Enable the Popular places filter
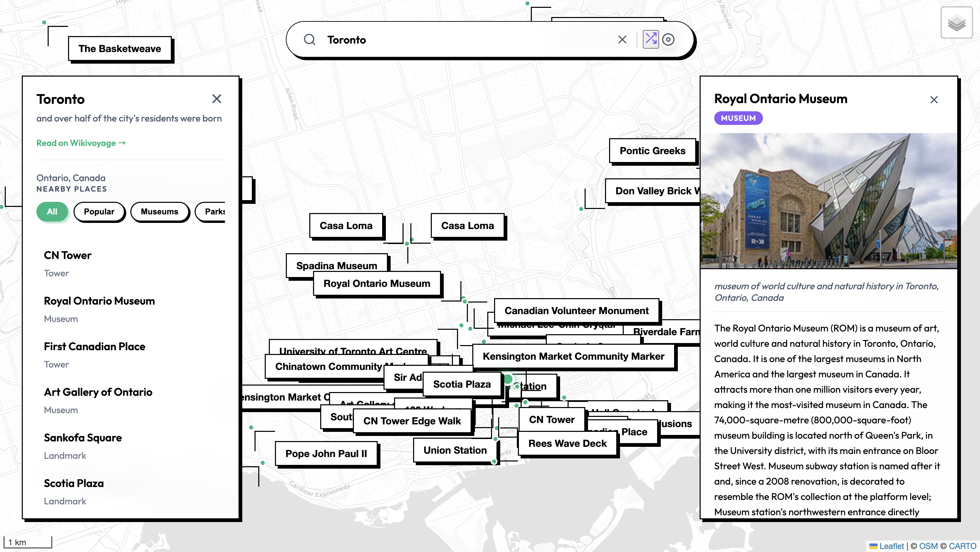This screenshot has height=552, width=980. tap(99, 212)
